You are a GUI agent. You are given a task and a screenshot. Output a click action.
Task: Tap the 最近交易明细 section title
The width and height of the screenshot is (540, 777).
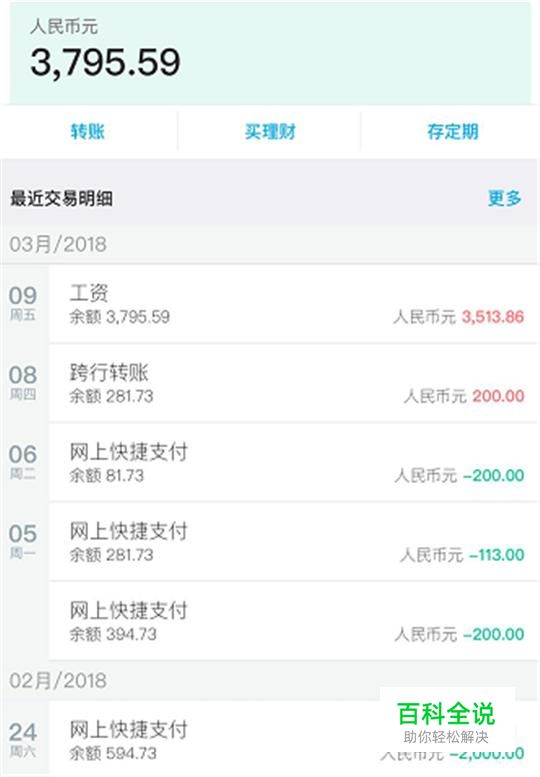pos(61,198)
